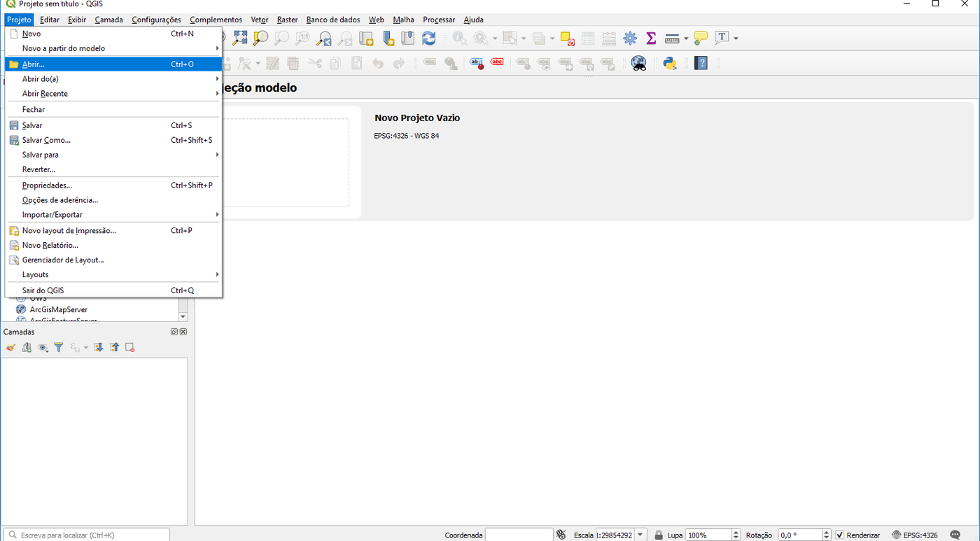Click Filter Legend funnel icon
This screenshot has height=541, width=980.
(59, 347)
